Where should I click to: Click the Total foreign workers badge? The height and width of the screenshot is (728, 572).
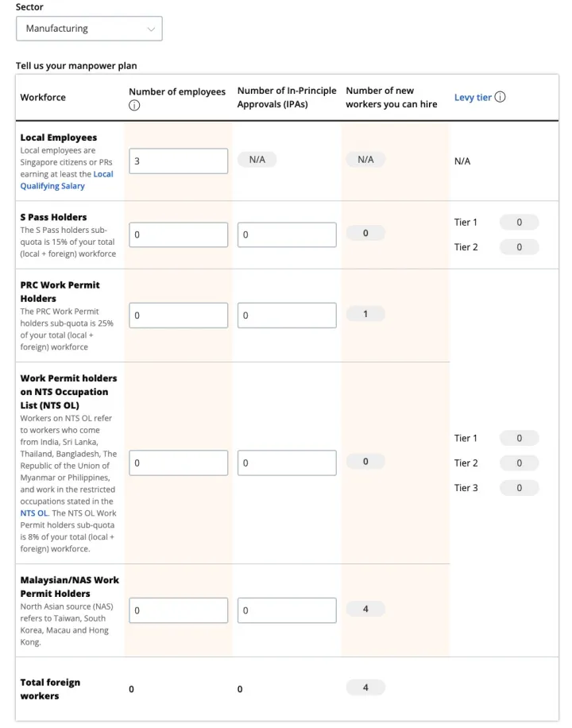click(365, 687)
